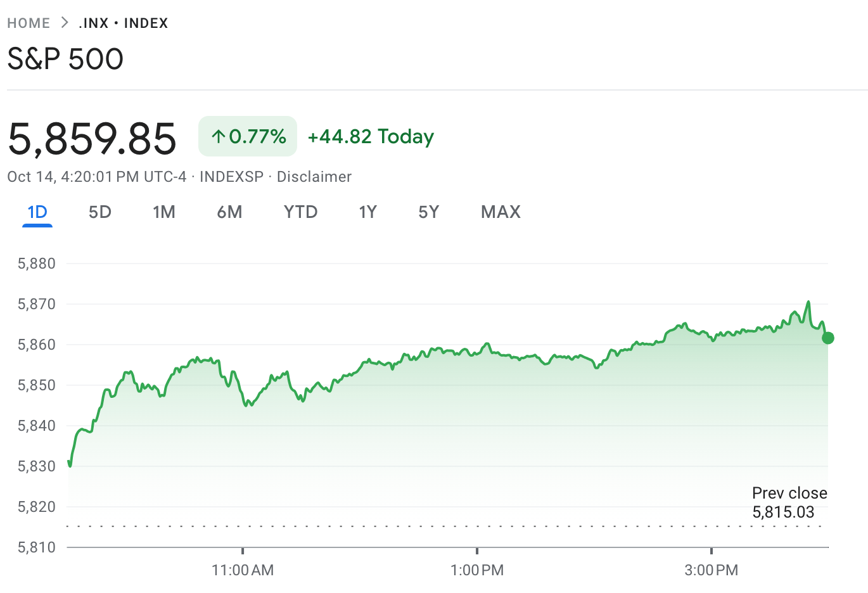Click the breadcrumb chevron after HOME
Screen dimensions: 868x593
point(63,23)
